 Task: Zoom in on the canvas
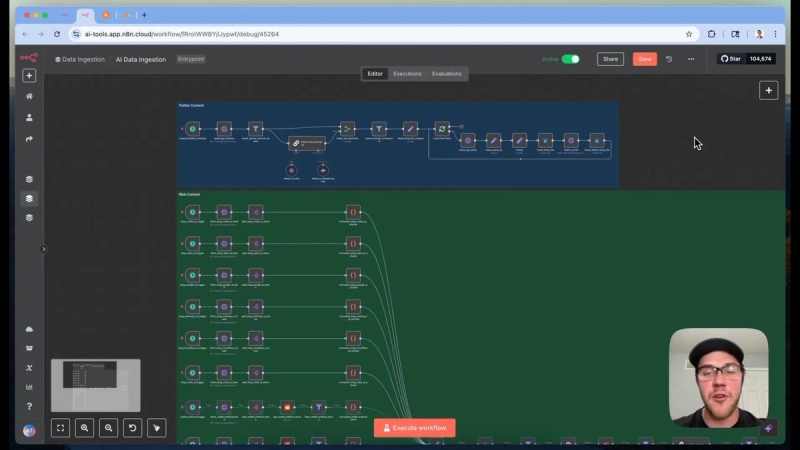84,428
